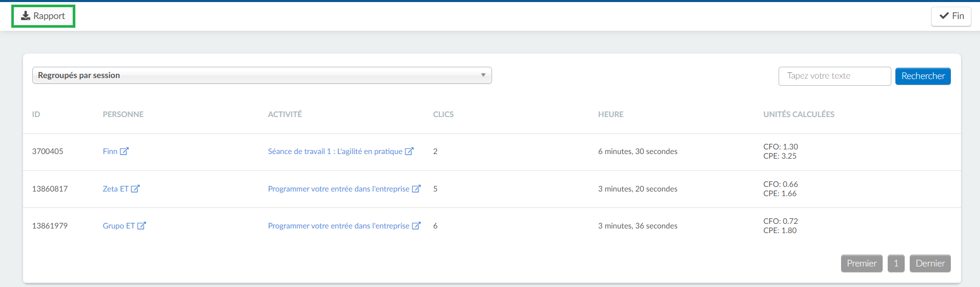Click the CFO: 0.66 value
980x287 pixels.
(781, 184)
